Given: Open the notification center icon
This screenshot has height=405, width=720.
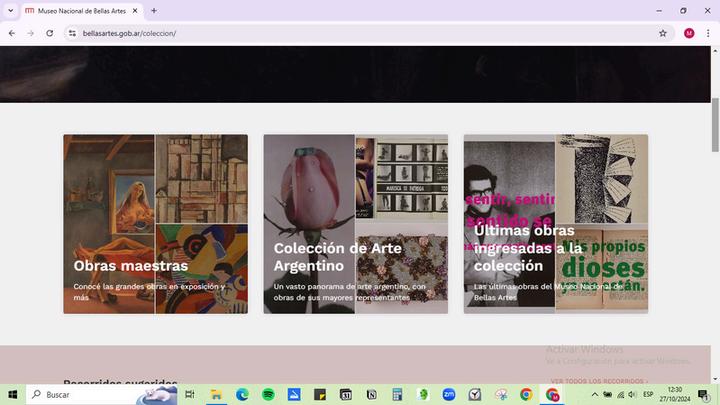Looking at the screenshot, I should click(703, 394).
